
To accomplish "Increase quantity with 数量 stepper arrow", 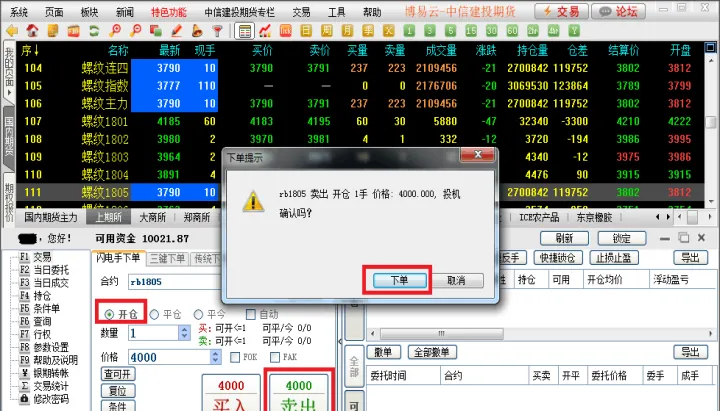I will click(185, 329).
